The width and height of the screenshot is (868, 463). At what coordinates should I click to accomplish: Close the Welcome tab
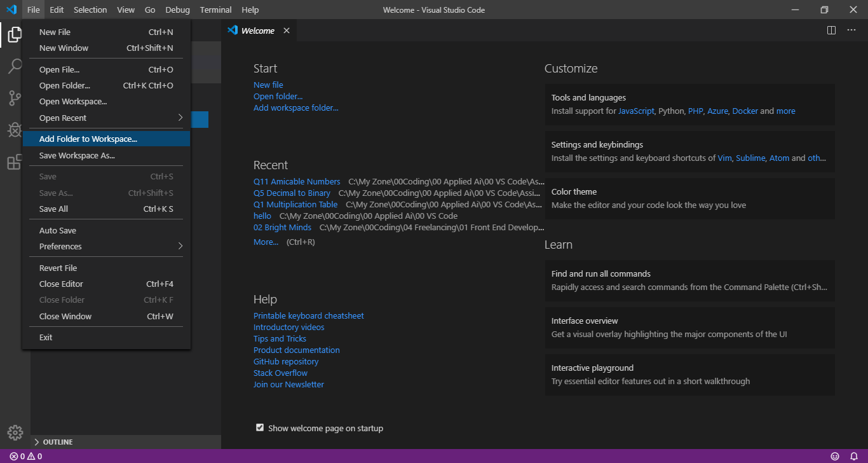point(287,31)
